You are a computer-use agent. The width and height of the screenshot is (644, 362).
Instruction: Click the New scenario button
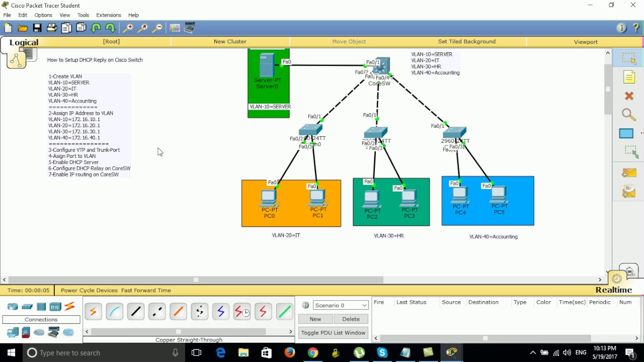click(315, 319)
